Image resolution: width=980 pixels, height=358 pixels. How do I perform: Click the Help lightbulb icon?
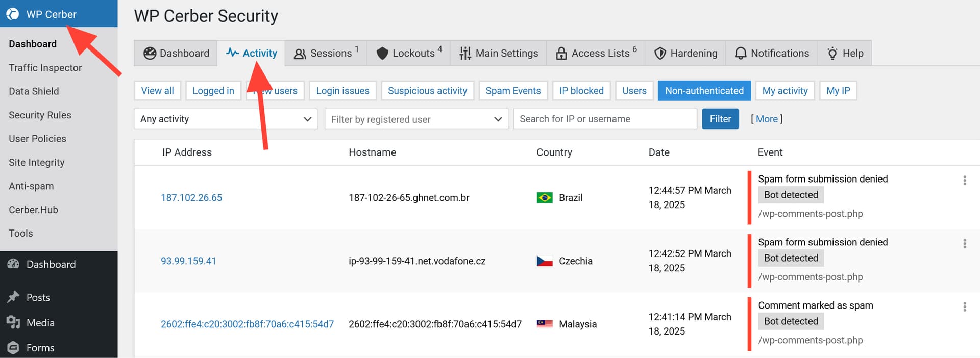832,54
